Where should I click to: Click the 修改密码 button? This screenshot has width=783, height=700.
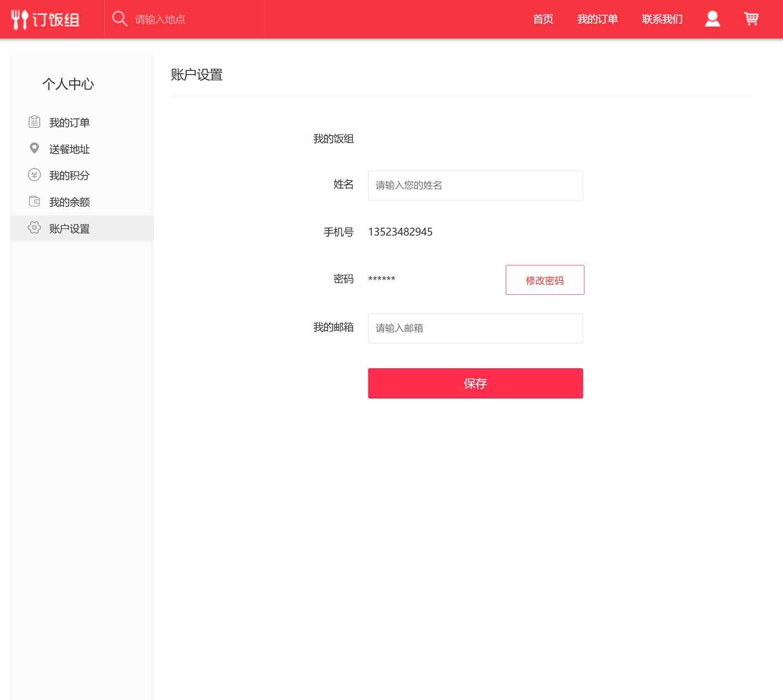(x=545, y=280)
